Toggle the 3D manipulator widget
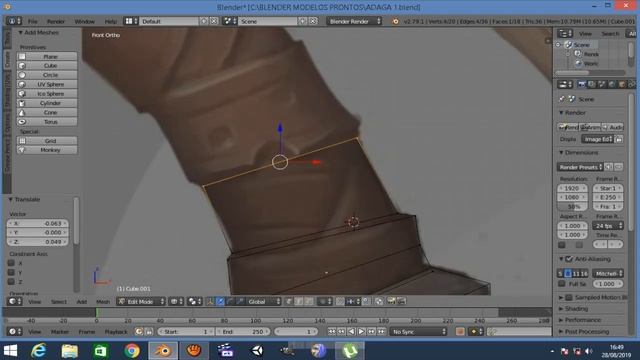This screenshot has height=360, width=640. (210, 301)
